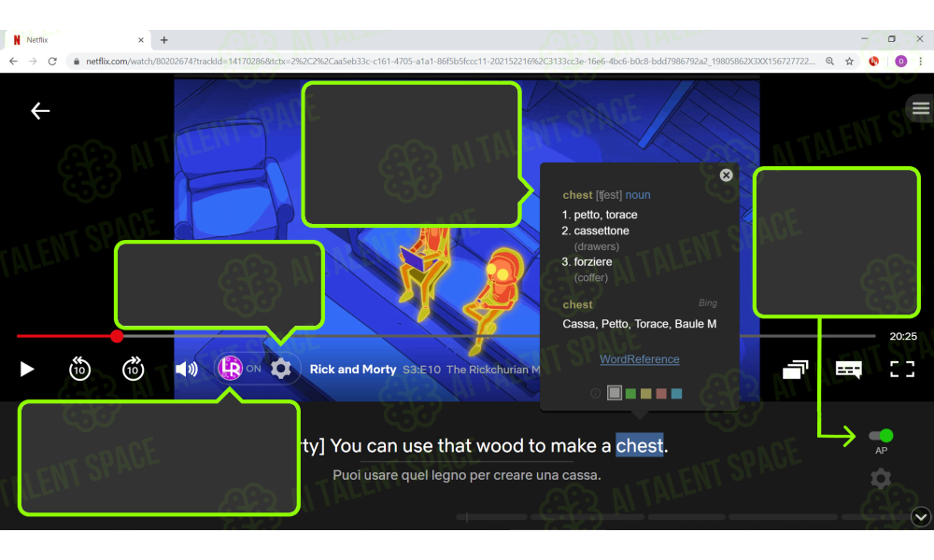934x560 pixels.
Task: Mark word with red color swatch
Action: click(x=661, y=393)
